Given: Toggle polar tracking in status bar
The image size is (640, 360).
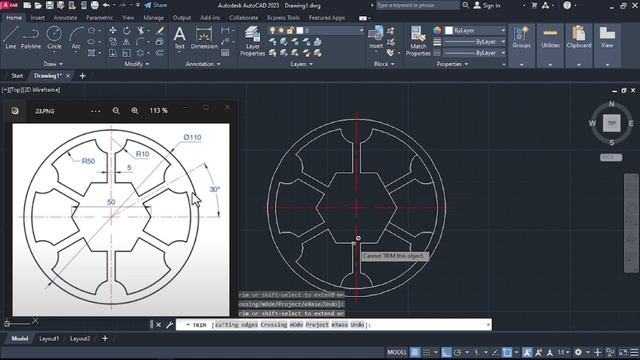Looking at the screenshot, I should coord(458,352).
